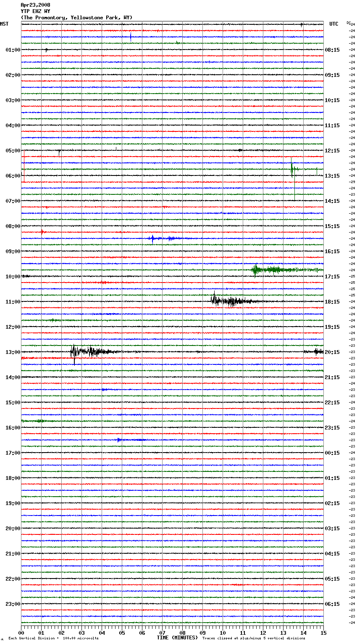Click the vertical division 100.00 microvolts note
Screen dimensions: 357x644
(53, 639)
